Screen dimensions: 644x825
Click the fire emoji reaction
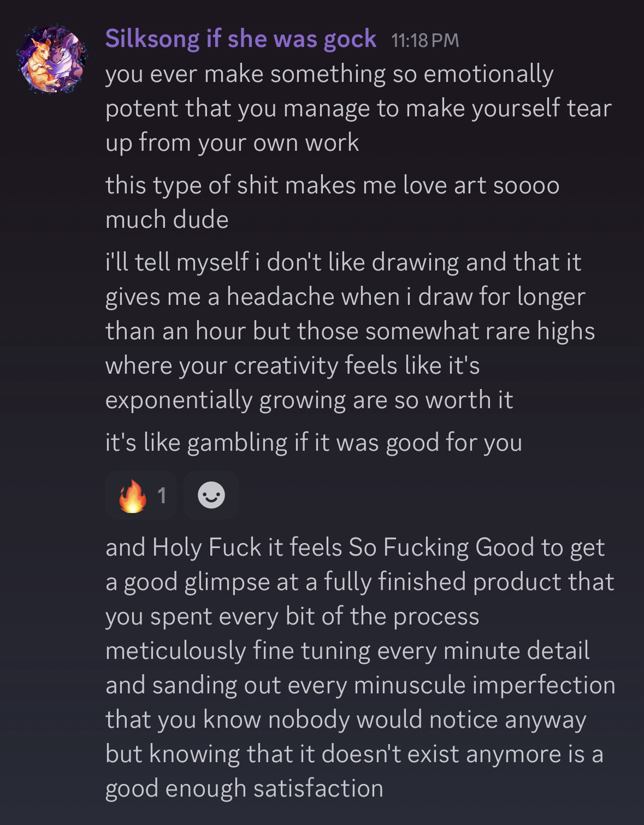pos(132,496)
